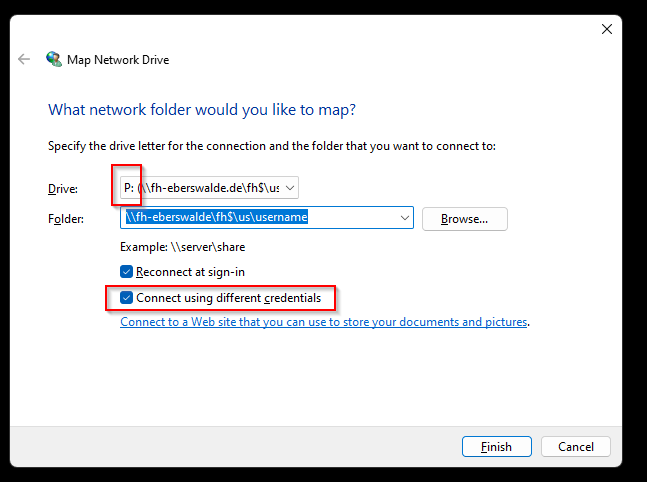Viewport: 647px width, 482px height.
Task: Click the back arrow icon
Action: 24,59
